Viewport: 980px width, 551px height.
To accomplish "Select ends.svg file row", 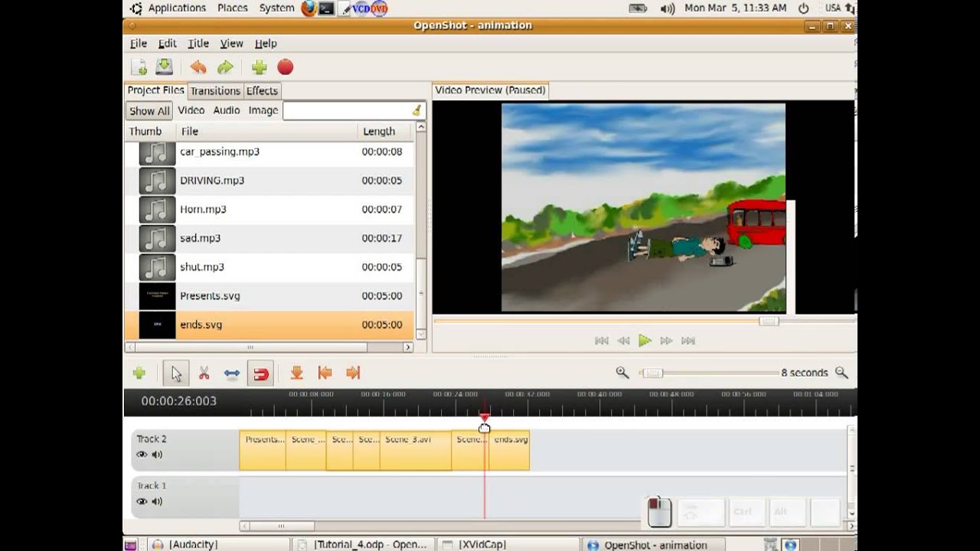I will [x=269, y=324].
